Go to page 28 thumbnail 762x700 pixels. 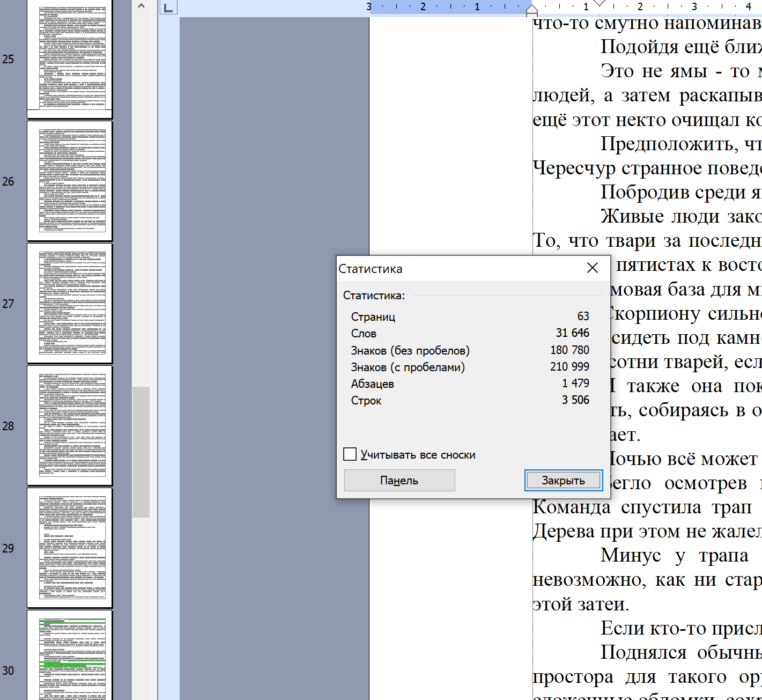(70, 425)
